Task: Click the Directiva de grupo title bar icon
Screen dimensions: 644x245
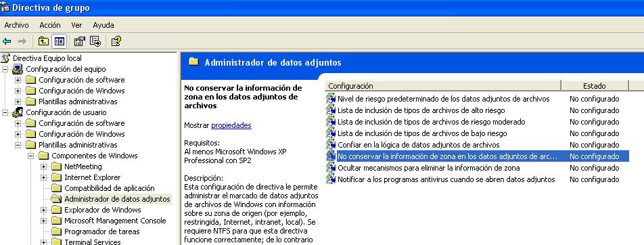Action: 5,7
